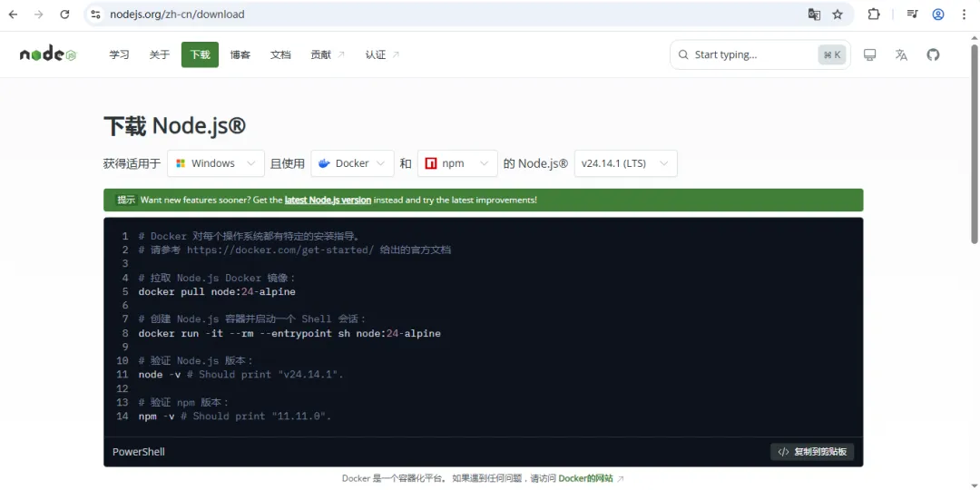Click the 提示 badge in green banner
980x490 pixels.
pos(126,200)
